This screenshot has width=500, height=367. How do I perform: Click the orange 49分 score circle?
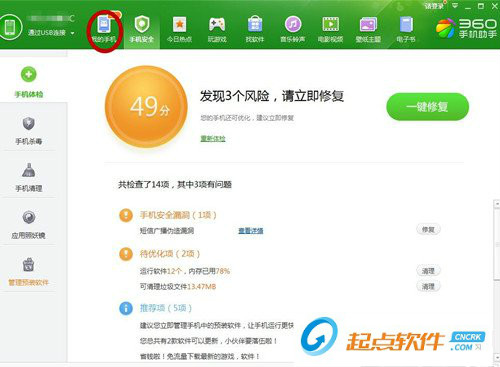(146, 107)
